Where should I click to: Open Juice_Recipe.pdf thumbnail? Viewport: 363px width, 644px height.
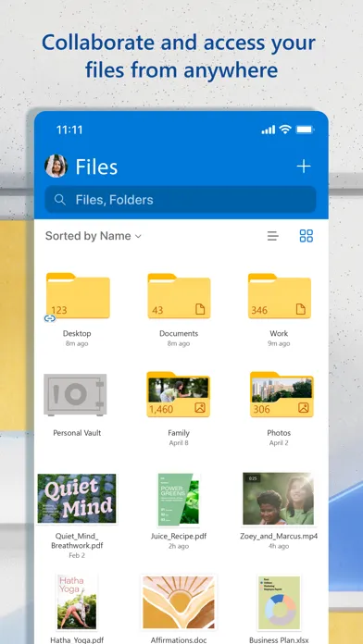click(179, 500)
